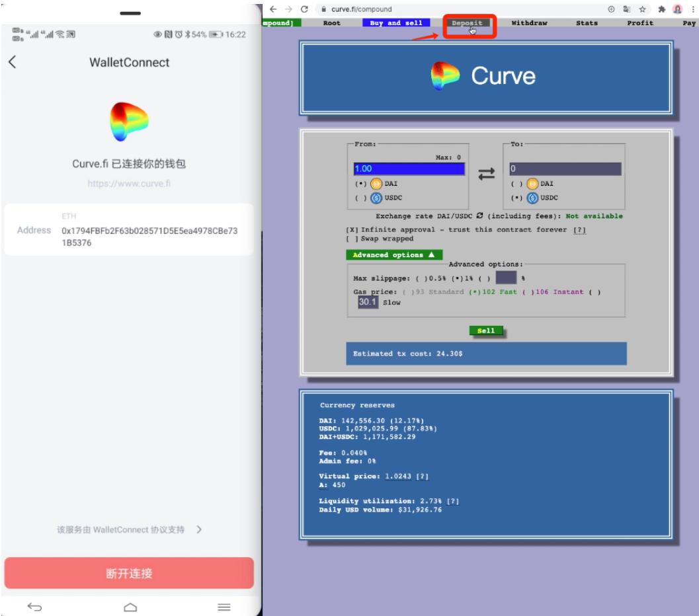699x616 pixels.
Task: Click the browser page reload icon
Action: point(304,9)
